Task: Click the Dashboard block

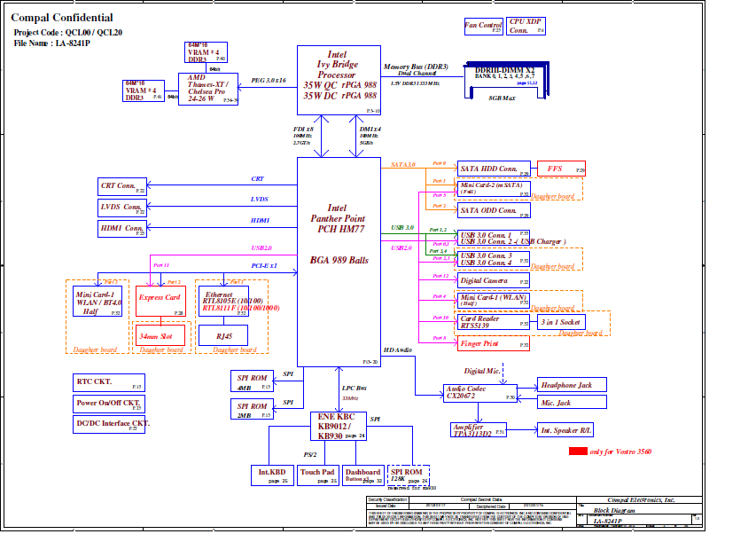Action: point(363,475)
